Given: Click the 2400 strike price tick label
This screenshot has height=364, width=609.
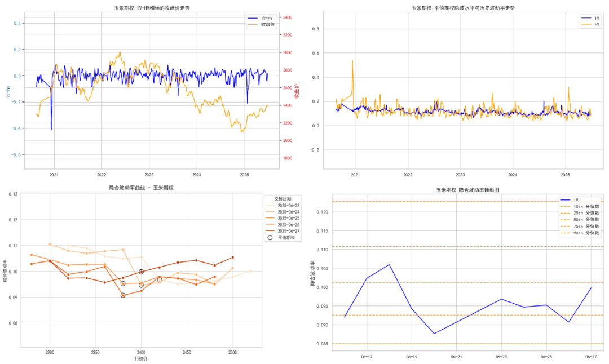Looking at the screenshot, I should 141,352.
